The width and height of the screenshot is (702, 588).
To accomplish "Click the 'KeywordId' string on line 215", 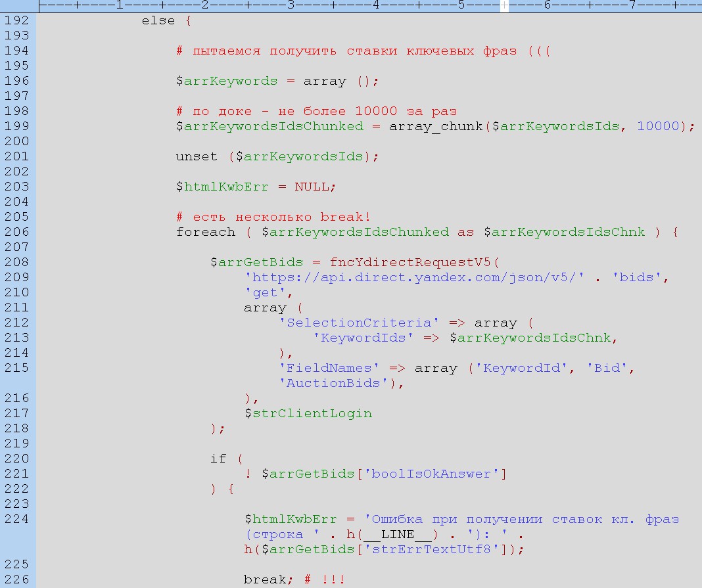I will click(x=522, y=369).
